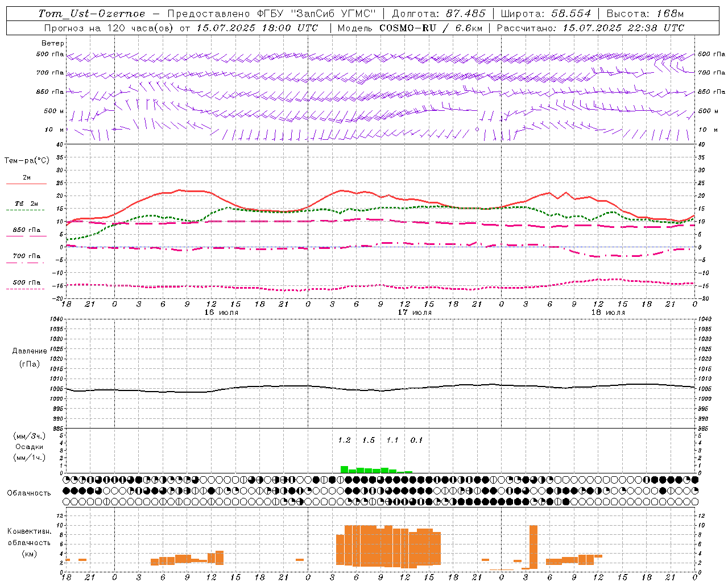Click the '(мм/3ч.)' precipitation unit label
This screenshot has width=728, height=582.
(x=30, y=436)
